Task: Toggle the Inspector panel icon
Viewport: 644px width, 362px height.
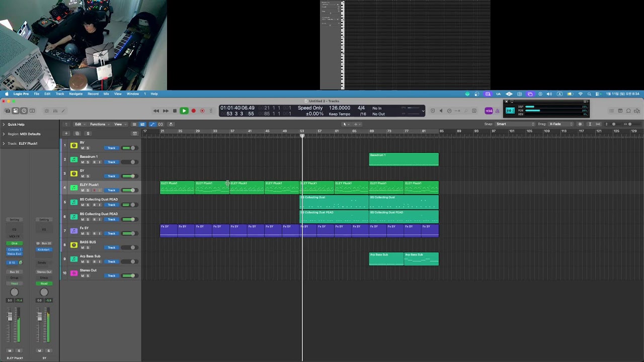Action: [16, 111]
